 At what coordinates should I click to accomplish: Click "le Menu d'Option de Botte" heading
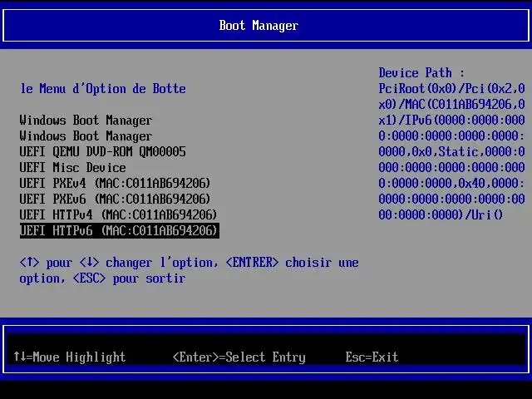pos(103,89)
